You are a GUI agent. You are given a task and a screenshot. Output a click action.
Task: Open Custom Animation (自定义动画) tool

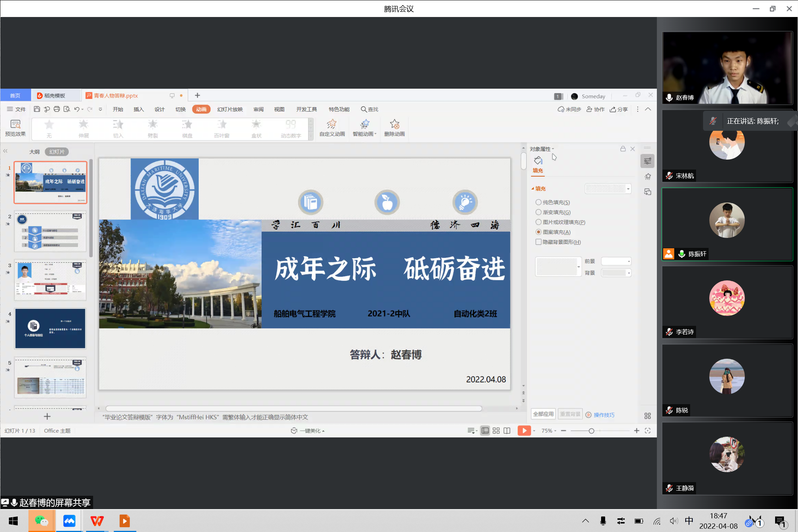[332, 127]
